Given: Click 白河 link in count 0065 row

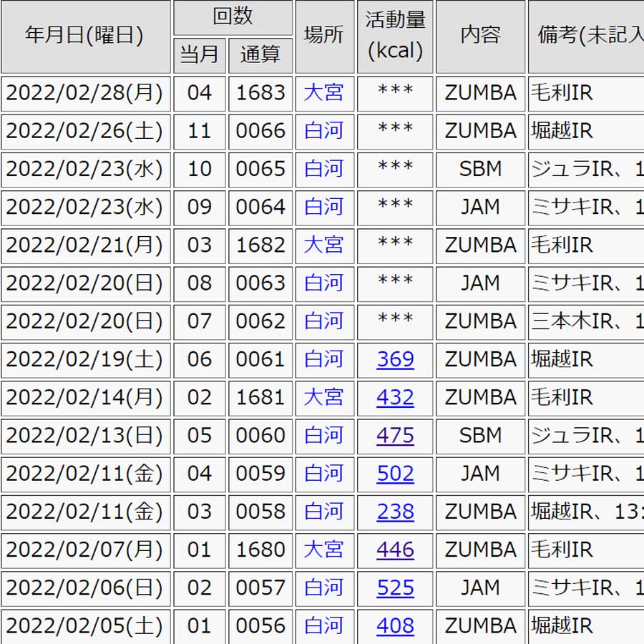Looking at the screenshot, I should (x=323, y=169).
